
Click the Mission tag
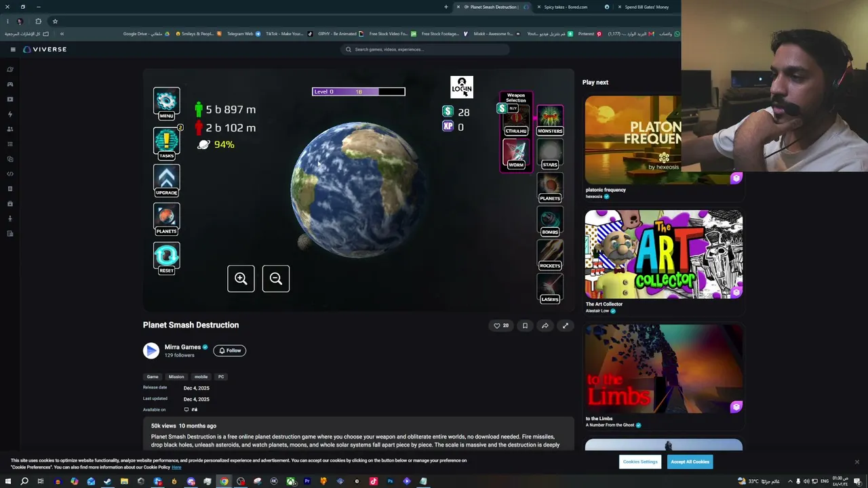click(176, 377)
